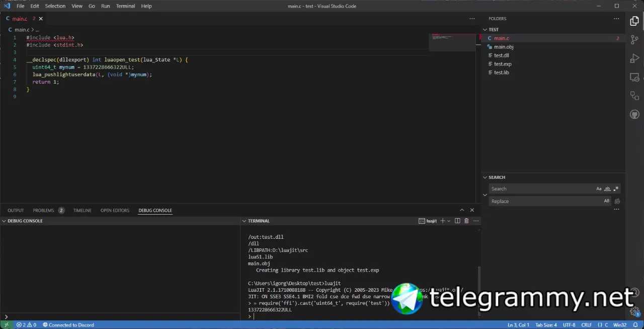The height and width of the screenshot is (329, 644).
Task: Open the Explorer view in activity bar
Action: pos(634,21)
